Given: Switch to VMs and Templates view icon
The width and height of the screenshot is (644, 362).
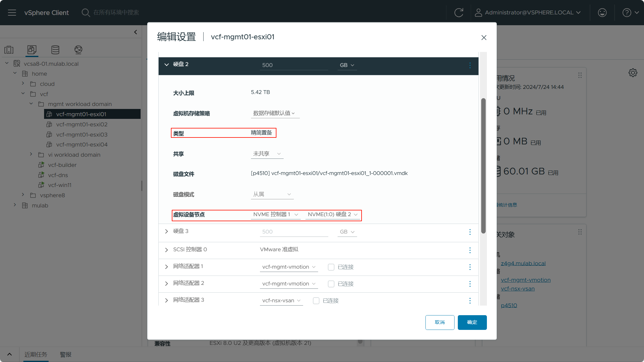Looking at the screenshot, I should tap(32, 50).
